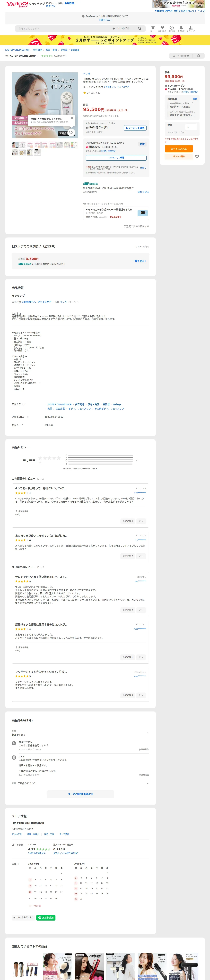Expand the FASTEP ONLINESHOP store dropdown
210x980 pixels.
click(x=37, y=56)
